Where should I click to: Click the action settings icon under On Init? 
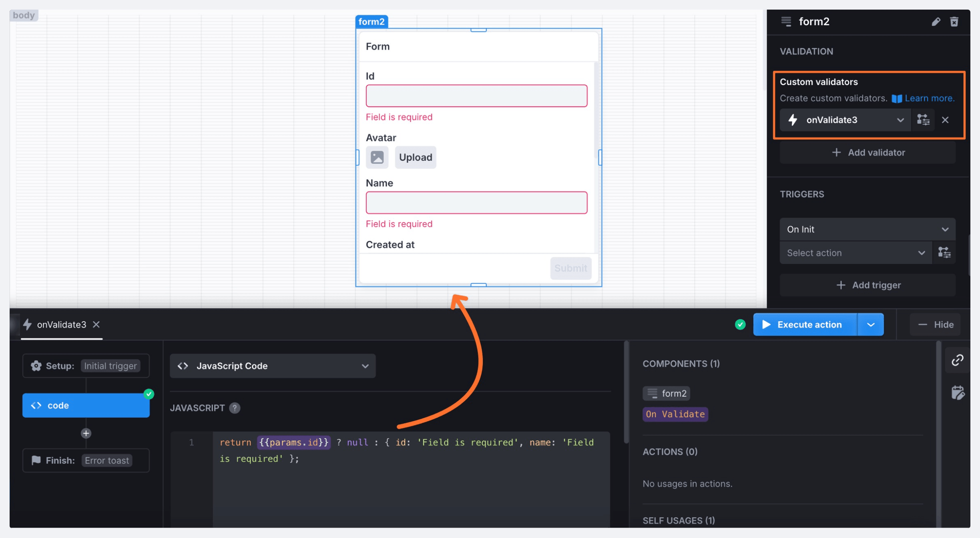click(x=944, y=252)
